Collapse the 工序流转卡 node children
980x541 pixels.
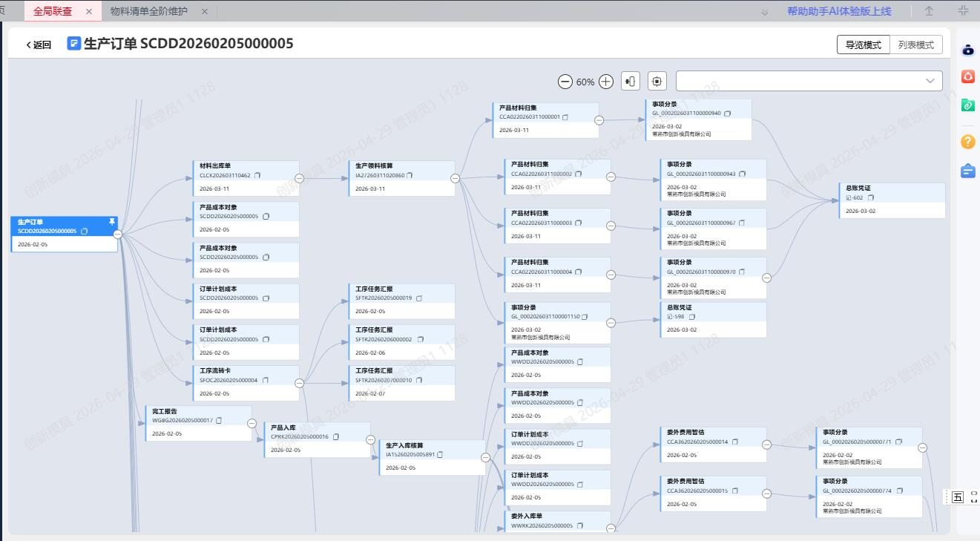coord(300,383)
